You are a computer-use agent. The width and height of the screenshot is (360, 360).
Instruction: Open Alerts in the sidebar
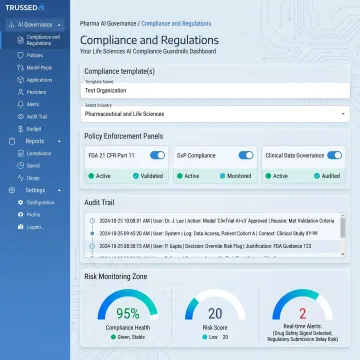(33, 104)
